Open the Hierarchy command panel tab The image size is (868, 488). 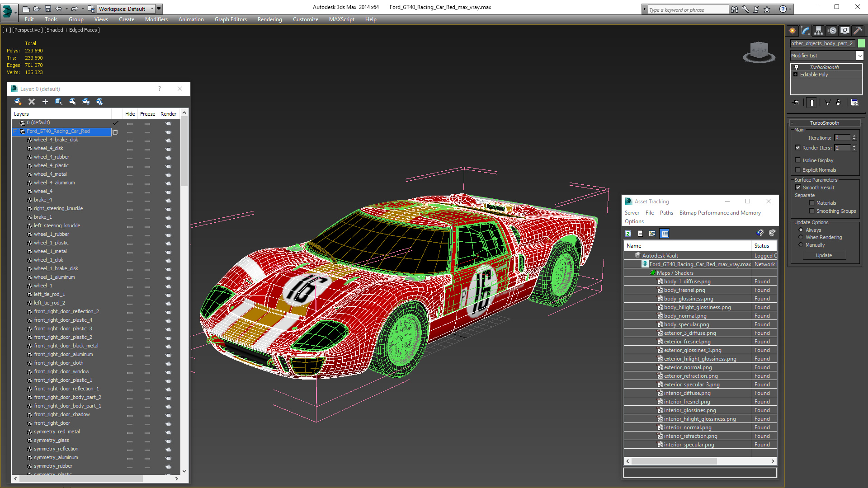[x=819, y=31]
